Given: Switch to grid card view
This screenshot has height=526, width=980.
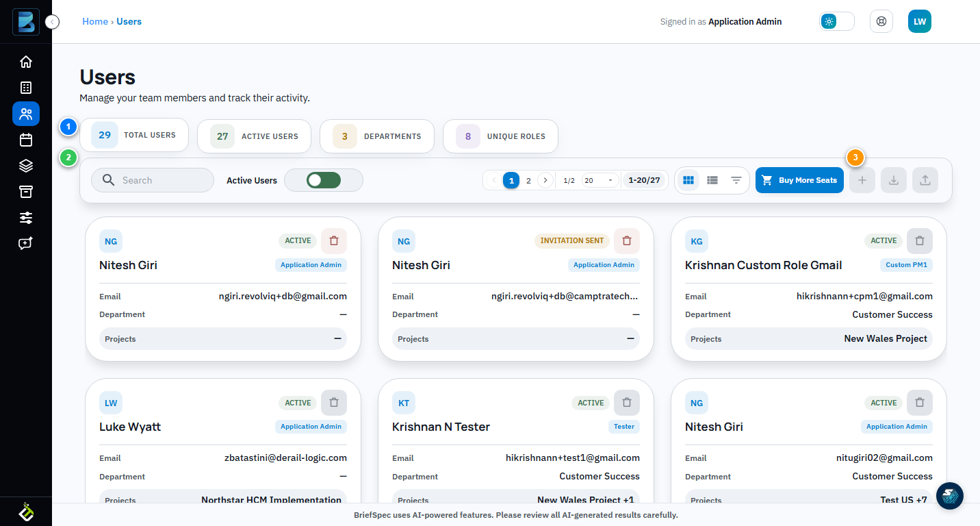Looking at the screenshot, I should point(688,180).
